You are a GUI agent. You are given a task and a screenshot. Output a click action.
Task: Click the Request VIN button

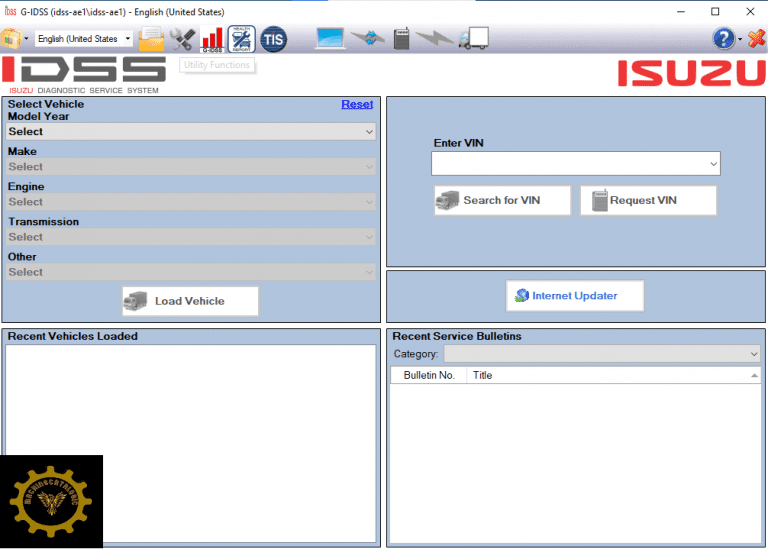click(x=648, y=200)
